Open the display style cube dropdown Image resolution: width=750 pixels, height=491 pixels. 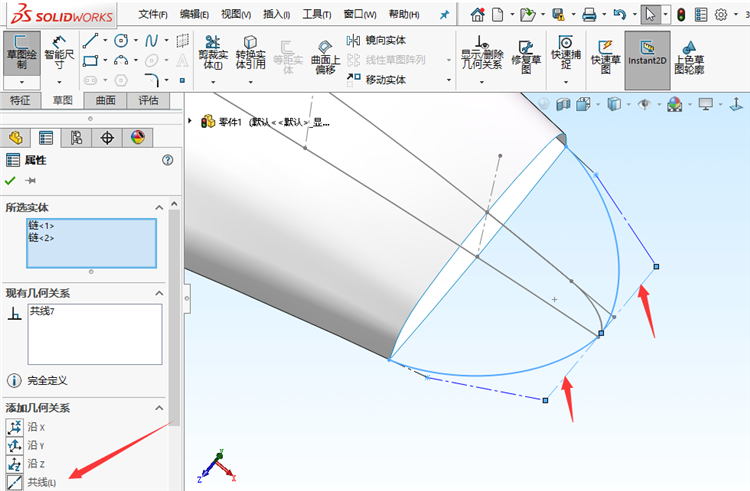pyautogui.click(x=629, y=104)
